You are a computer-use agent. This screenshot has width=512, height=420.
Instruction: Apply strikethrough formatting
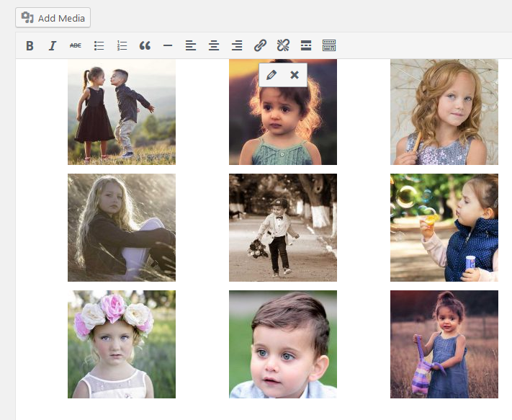click(76, 46)
